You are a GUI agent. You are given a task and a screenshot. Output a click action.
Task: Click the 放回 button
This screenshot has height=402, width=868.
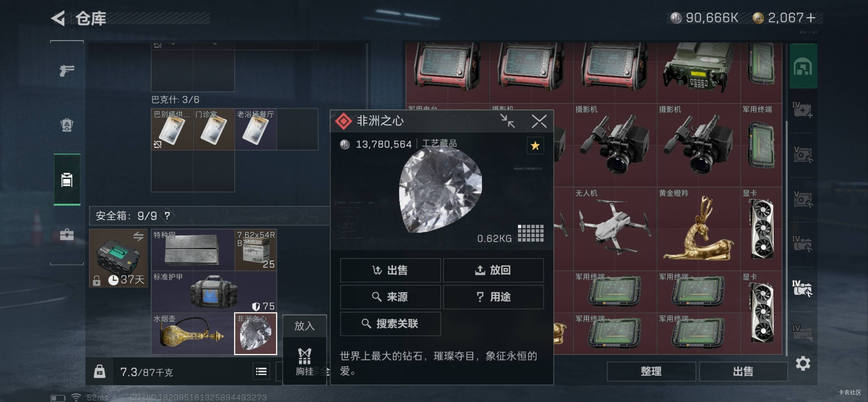click(493, 270)
